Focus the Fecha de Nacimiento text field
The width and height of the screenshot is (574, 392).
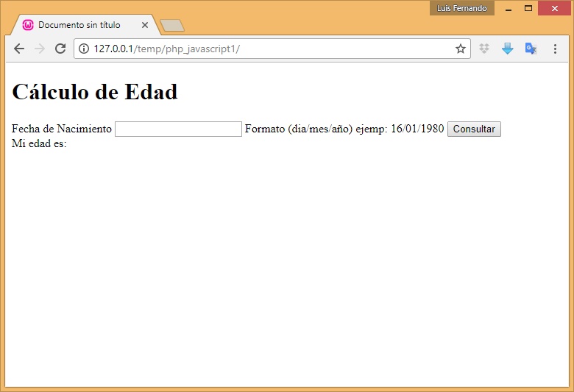tap(178, 129)
